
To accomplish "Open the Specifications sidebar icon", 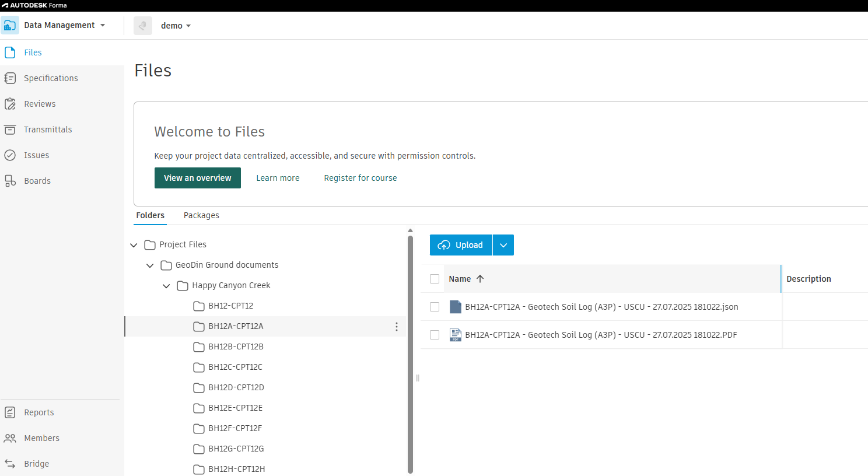I will click(x=10, y=78).
